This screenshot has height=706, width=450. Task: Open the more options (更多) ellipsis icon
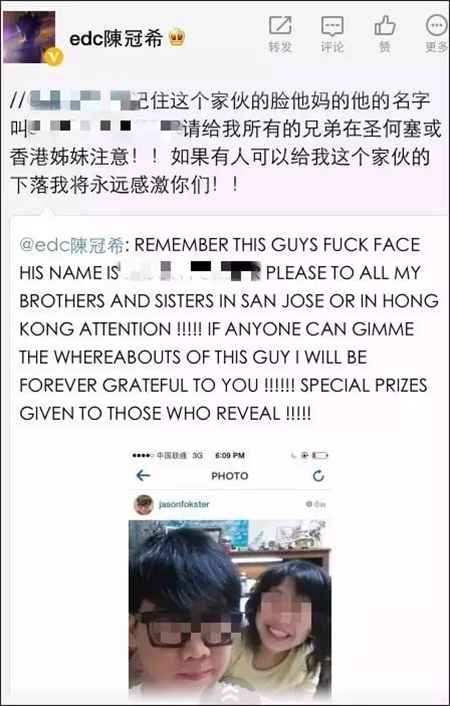tap(436, 25)
